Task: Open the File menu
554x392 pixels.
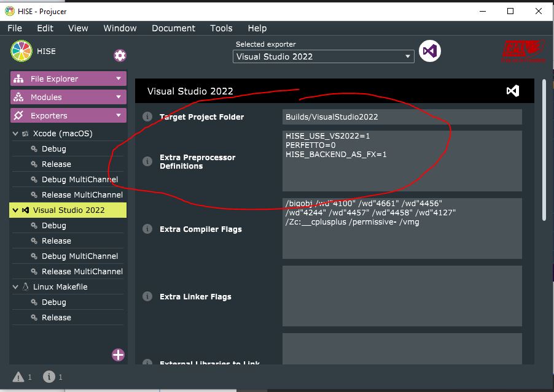Action: pos(15,28)
